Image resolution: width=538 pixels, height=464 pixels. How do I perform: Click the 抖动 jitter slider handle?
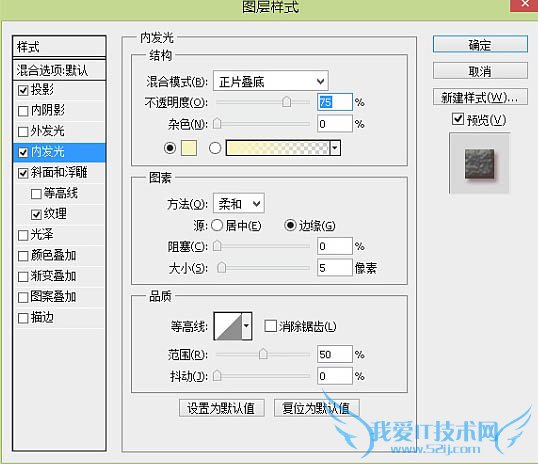217,376
